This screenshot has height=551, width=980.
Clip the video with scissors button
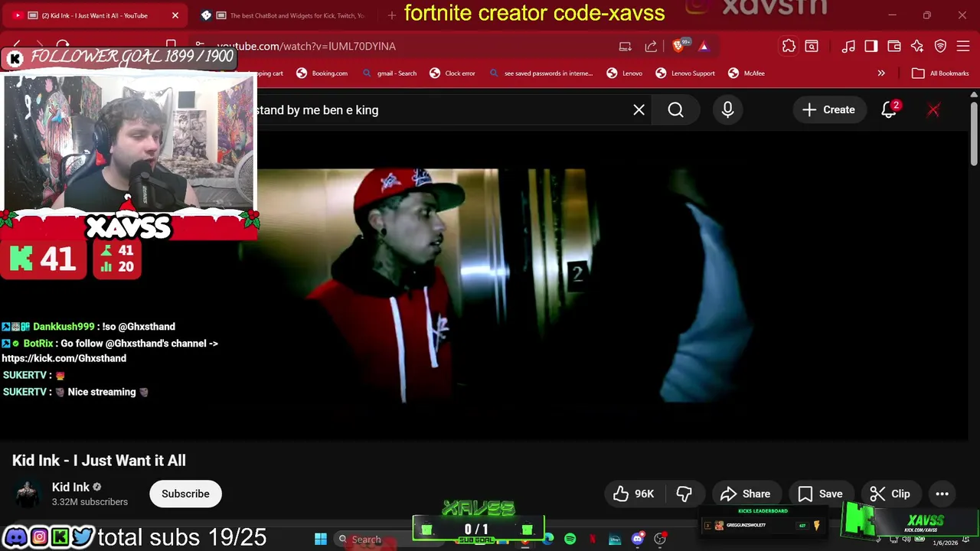tap(890, 494)
